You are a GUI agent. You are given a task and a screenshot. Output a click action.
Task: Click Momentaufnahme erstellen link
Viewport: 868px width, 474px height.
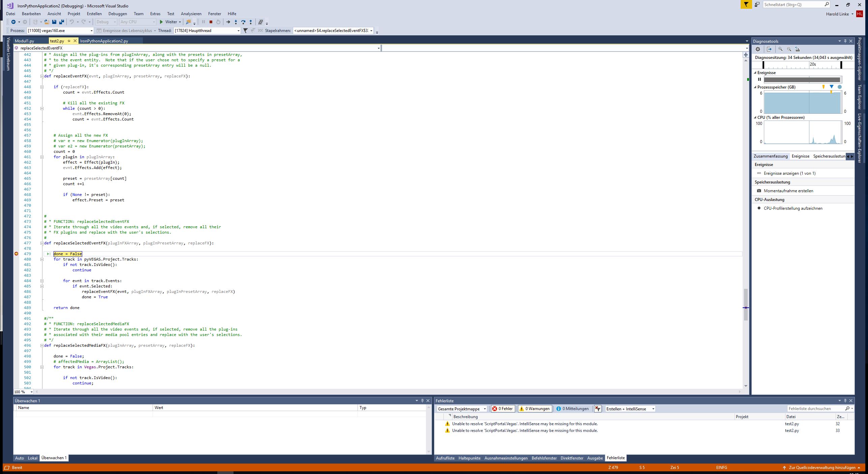pos(788,191)
